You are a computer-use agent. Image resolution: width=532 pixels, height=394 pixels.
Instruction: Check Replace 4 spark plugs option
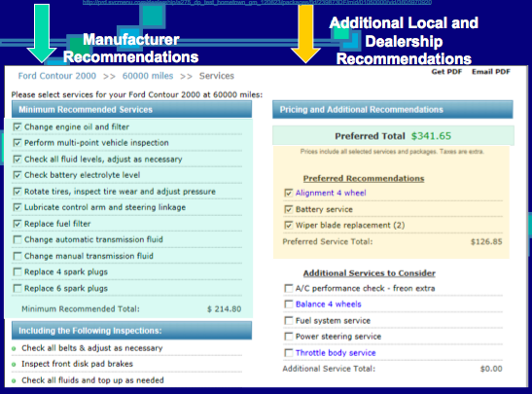[x=17, y=272]
